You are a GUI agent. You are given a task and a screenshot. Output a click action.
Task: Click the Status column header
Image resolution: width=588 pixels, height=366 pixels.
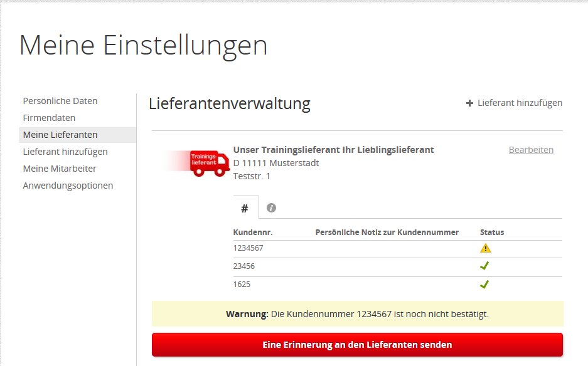[492, 232]
